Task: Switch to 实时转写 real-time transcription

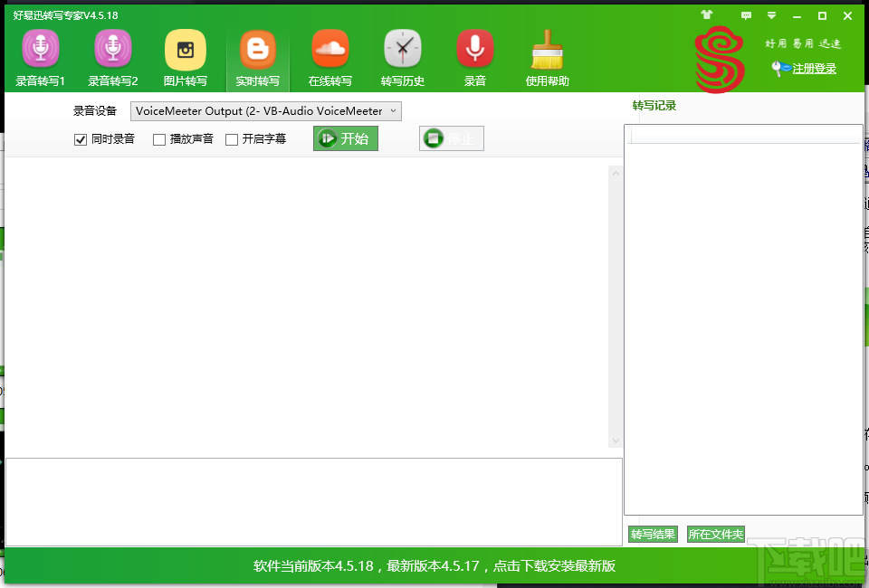Action: tap(257, 57)
